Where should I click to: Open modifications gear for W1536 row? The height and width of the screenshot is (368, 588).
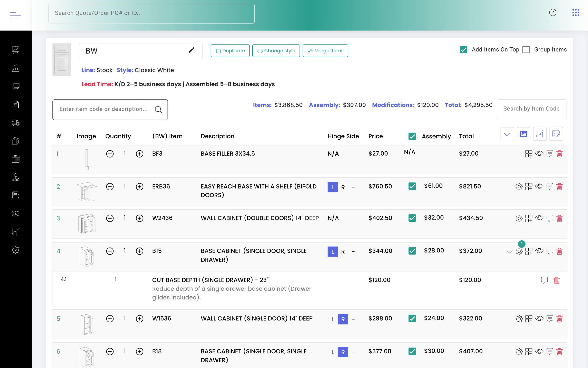coord(519,319)
